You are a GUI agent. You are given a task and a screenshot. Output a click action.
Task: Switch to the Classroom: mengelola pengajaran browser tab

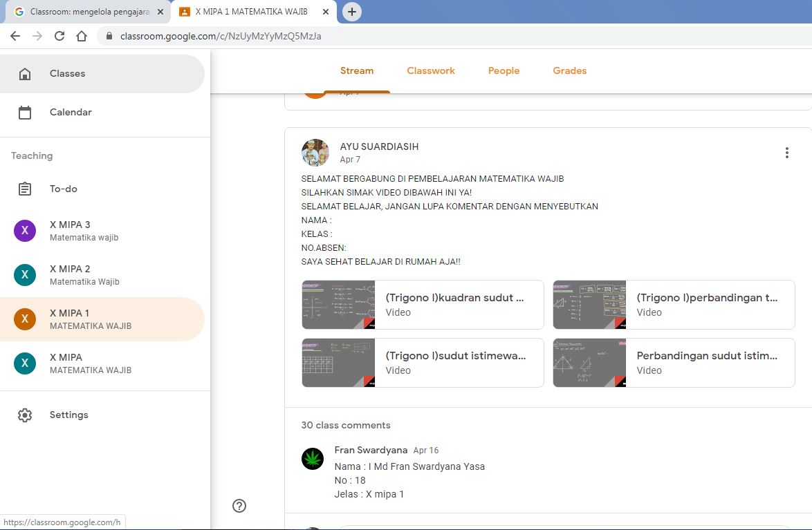[x=88, y=11]
